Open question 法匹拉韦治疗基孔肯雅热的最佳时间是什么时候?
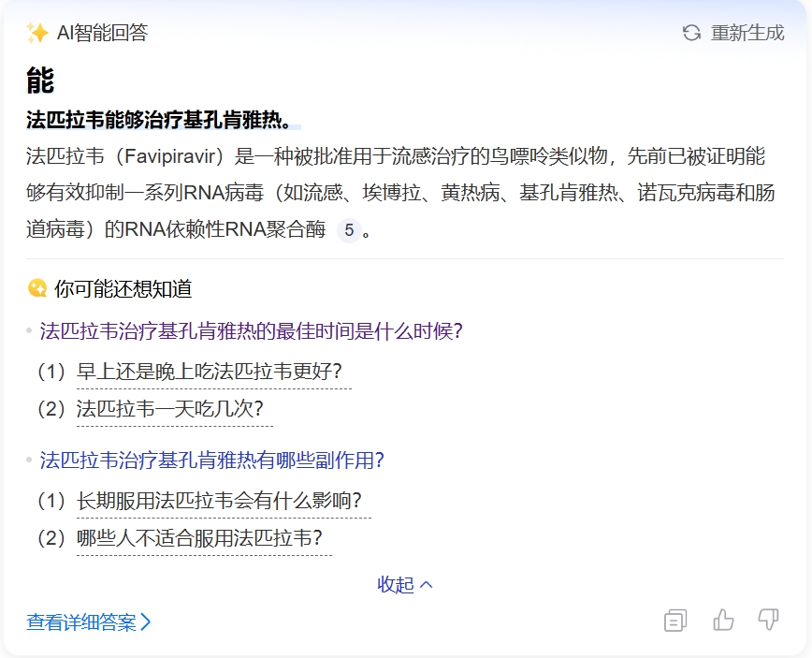 tap(251, 331)
